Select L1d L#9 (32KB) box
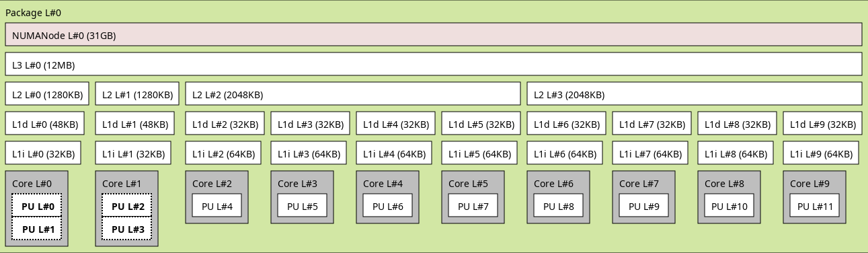 (x=822, y=124)
